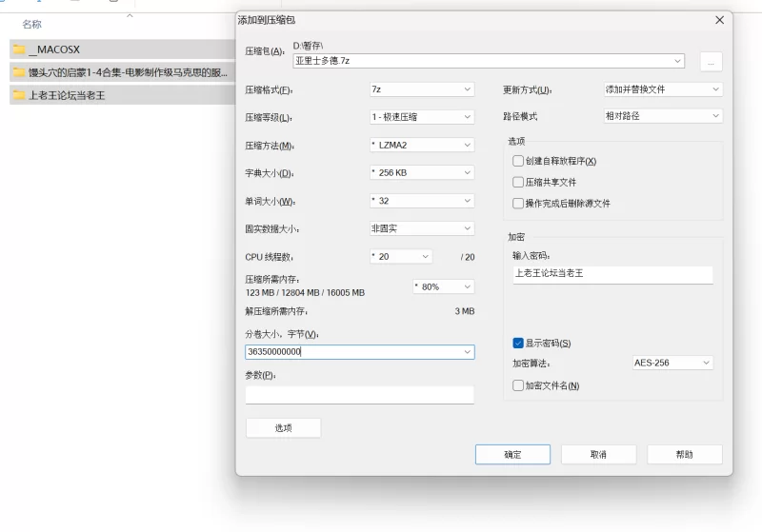Expand the 压缩等级 dropdown
Screen dimensions: 762x532
click(x=421, y=117)
